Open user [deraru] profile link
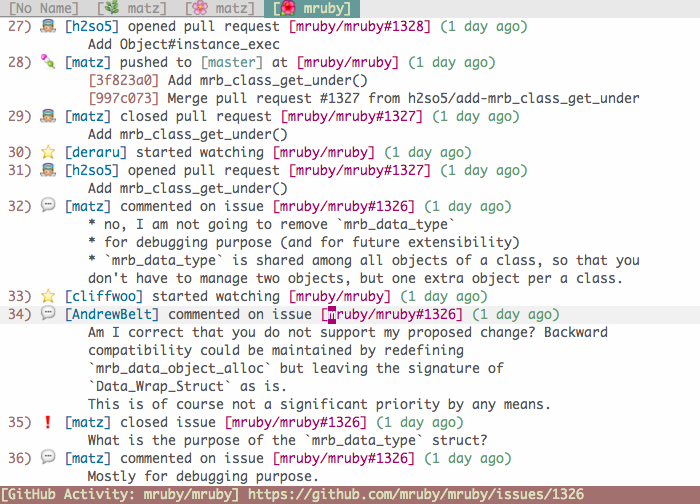The image size is (700, 504). 96,153
